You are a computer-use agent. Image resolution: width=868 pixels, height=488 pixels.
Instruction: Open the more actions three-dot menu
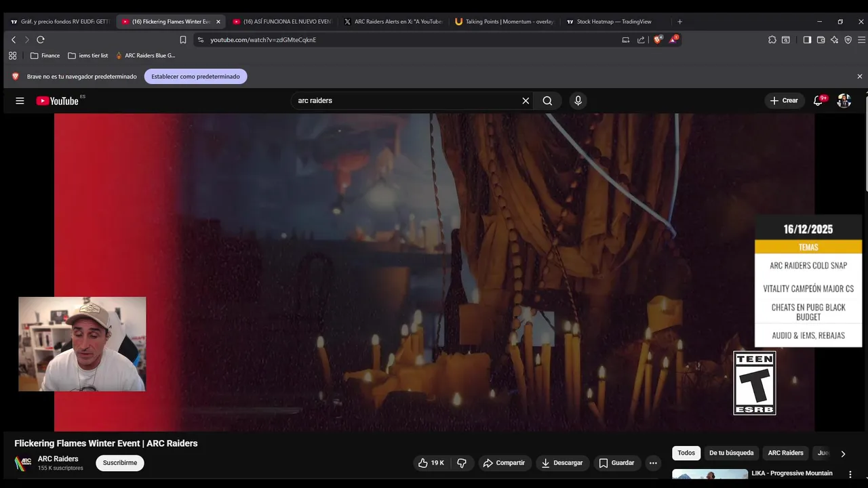coord(653,463)
